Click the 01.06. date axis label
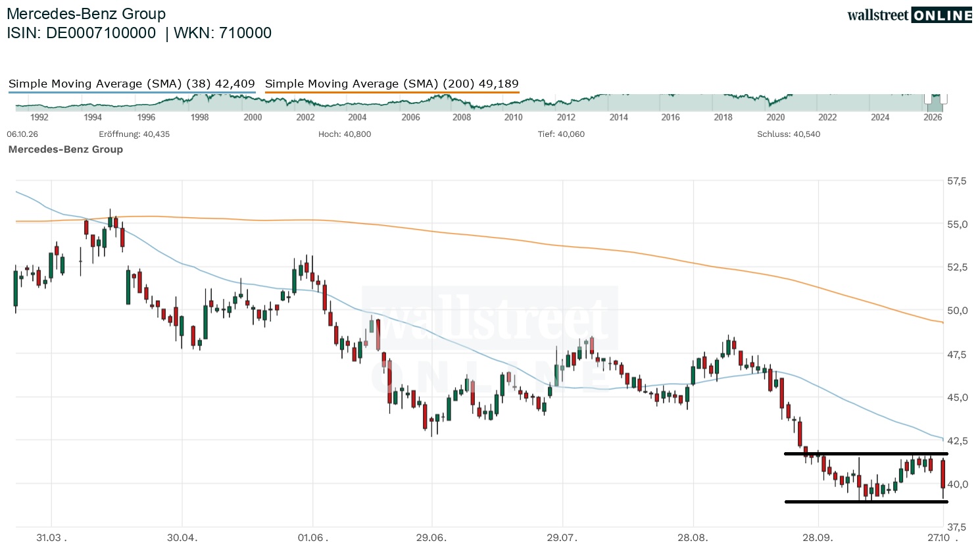This screenshot has height=543, width=980. point(313,538)
